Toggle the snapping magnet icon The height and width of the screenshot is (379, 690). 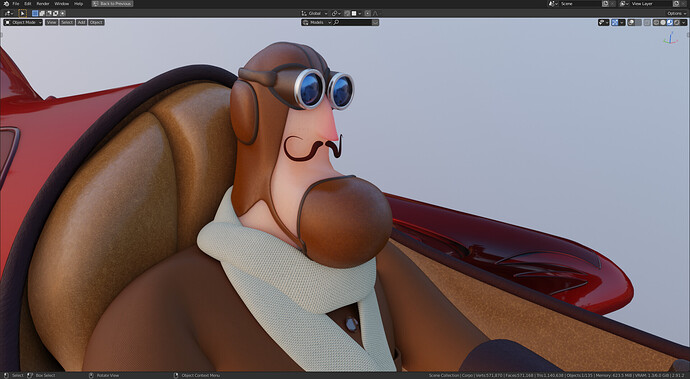click(347, 14)
